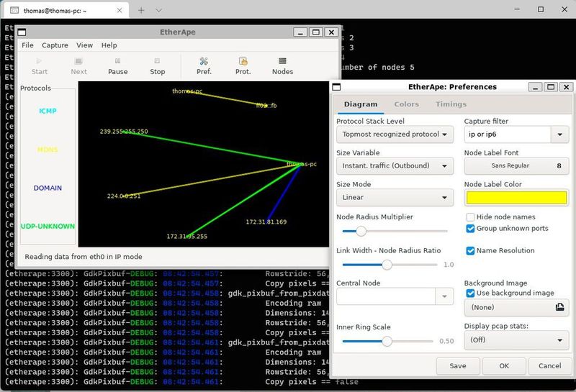Screen dimensions: 576x392
Task: Click the (None) background image chooser
Action: pyautogui.click(x=516, y=307)
